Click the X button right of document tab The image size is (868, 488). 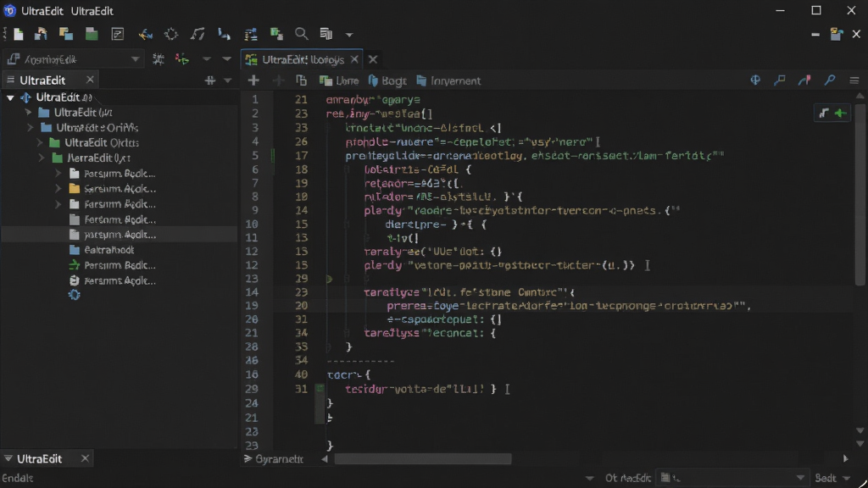click(373, 59)
